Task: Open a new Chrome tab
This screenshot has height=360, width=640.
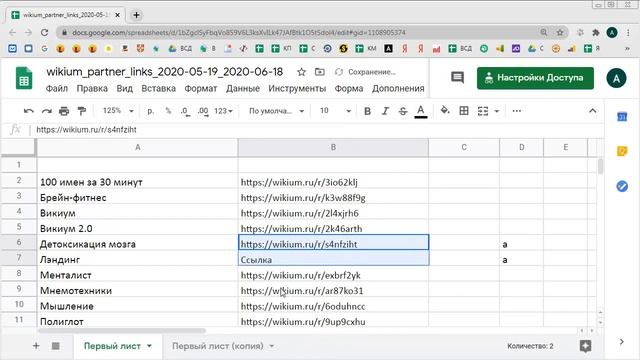Action: tap(136, 15)
